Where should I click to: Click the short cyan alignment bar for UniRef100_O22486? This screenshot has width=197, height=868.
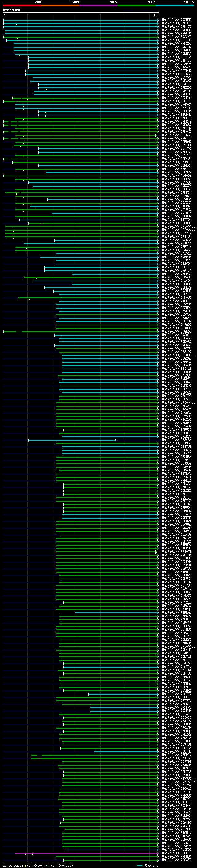tap(72, 440)
